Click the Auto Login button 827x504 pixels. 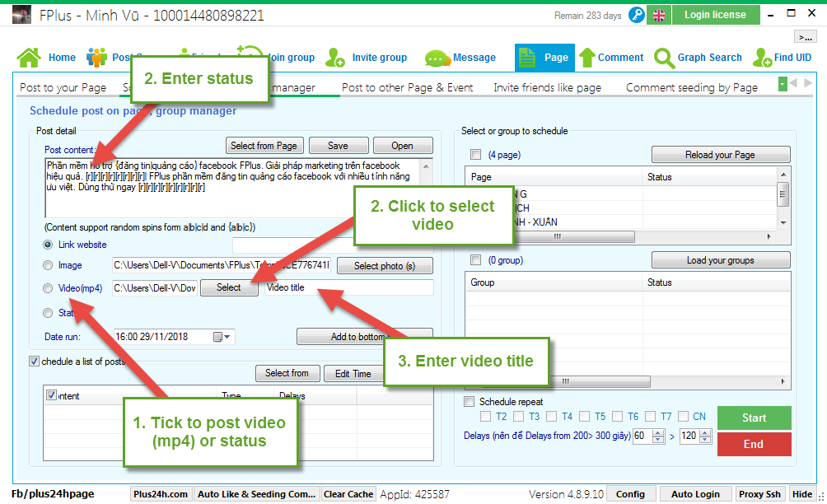696,494
